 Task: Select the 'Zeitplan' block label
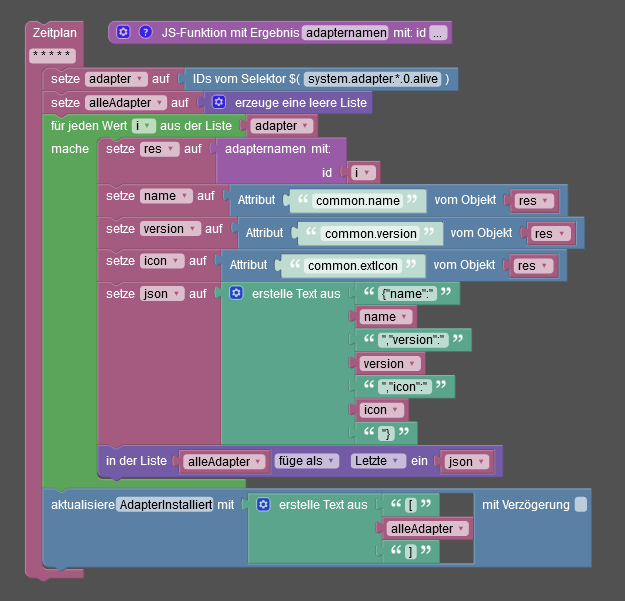[55, 33]
